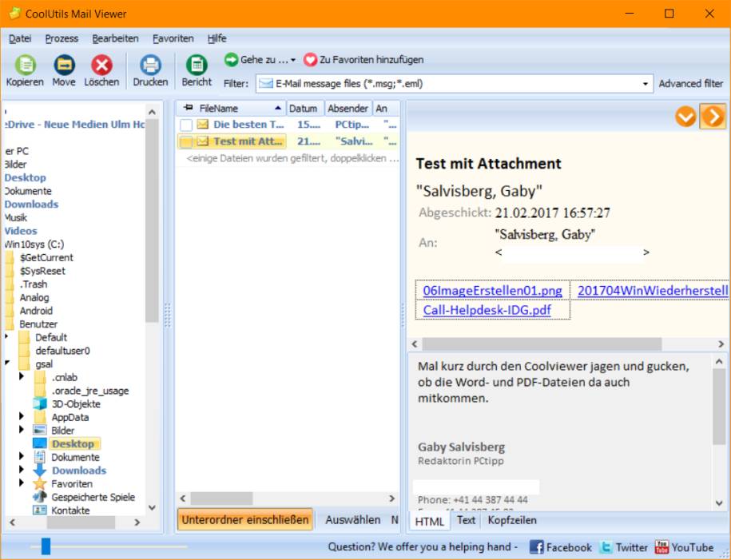Click the preview header horizontal scrollbar thumb
This screenshot has height=560, width=731.
pyautogui.click(x=542, y=344)
